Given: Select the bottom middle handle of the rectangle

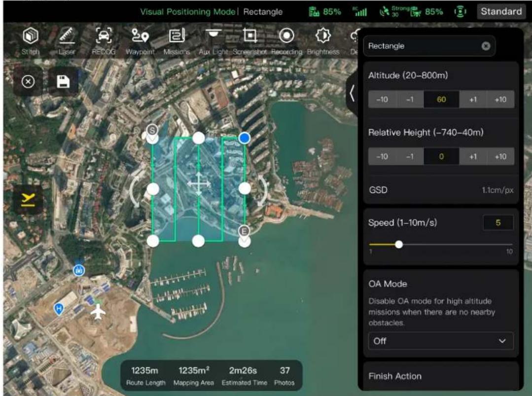Looking at the screenshot, I should point(198,241).
